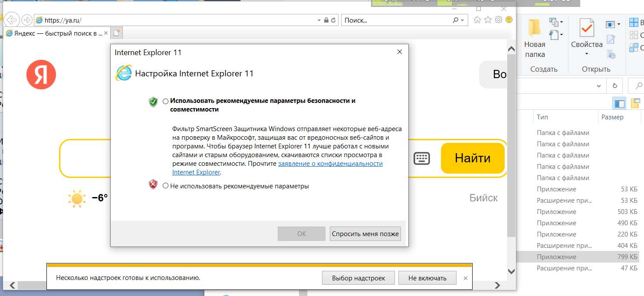Click the padlock security icon in address bar
Image resolution: width=644 pixels, height=296 pixels.
(326, 20)
